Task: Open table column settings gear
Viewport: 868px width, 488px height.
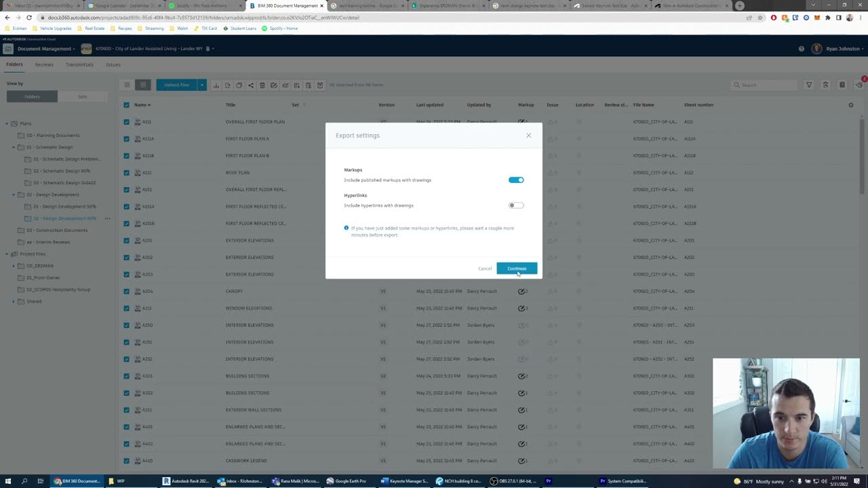Action: click(851, 105)
